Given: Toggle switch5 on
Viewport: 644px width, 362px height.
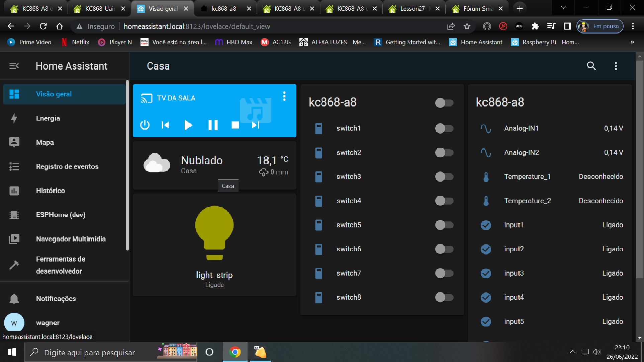Looking at the screenshot, I should pos(444,225).
